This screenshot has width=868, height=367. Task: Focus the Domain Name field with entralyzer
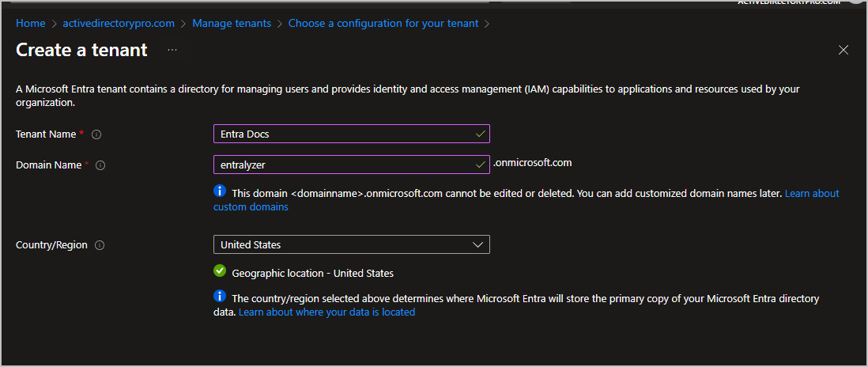[x=343, y=165]
